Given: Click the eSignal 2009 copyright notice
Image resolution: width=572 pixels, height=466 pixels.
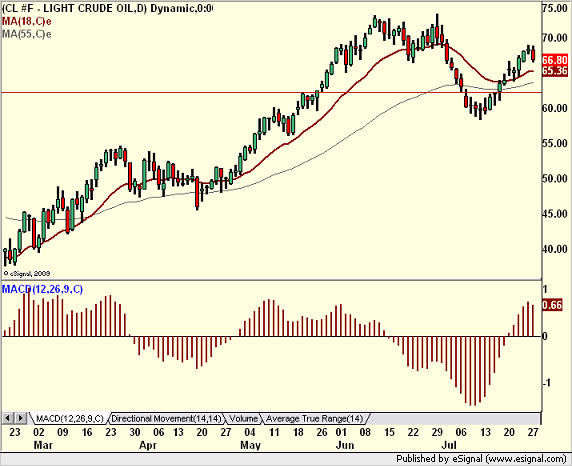Looking at the screenshot, I should (x=27, y=273).
